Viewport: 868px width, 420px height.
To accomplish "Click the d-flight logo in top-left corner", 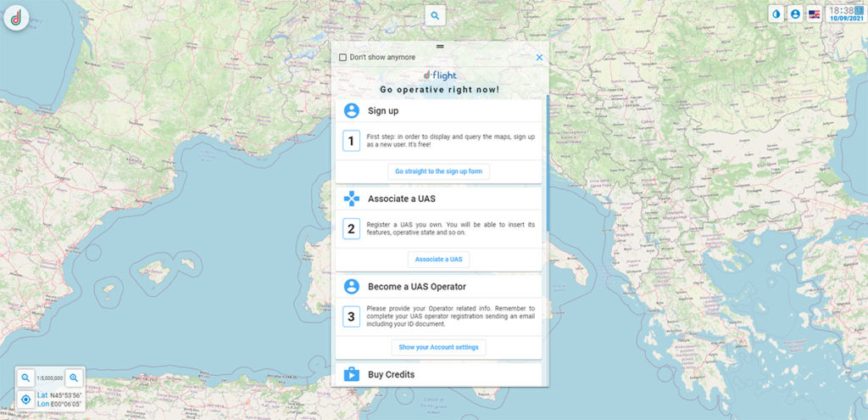I will (x=16, y=17).
